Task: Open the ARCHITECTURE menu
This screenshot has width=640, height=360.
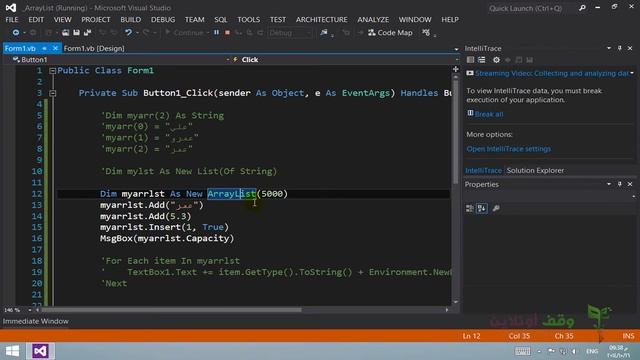Action: point(322,20)
